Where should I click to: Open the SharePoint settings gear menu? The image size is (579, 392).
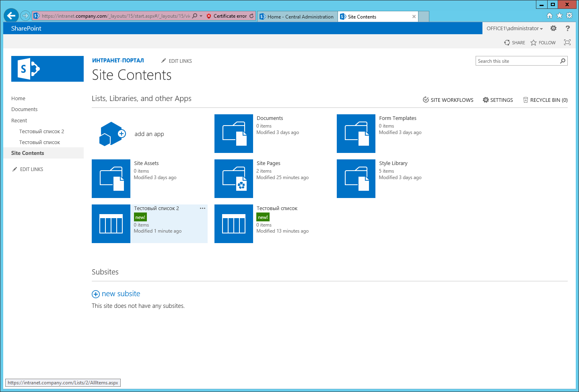(x=553, y=28)
